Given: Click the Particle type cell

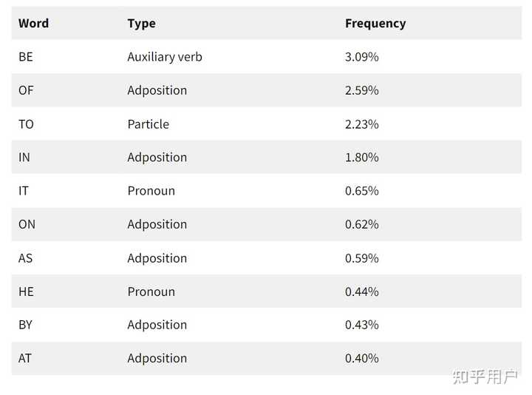Looking at the screenshot, I should [x=149, y=124].
